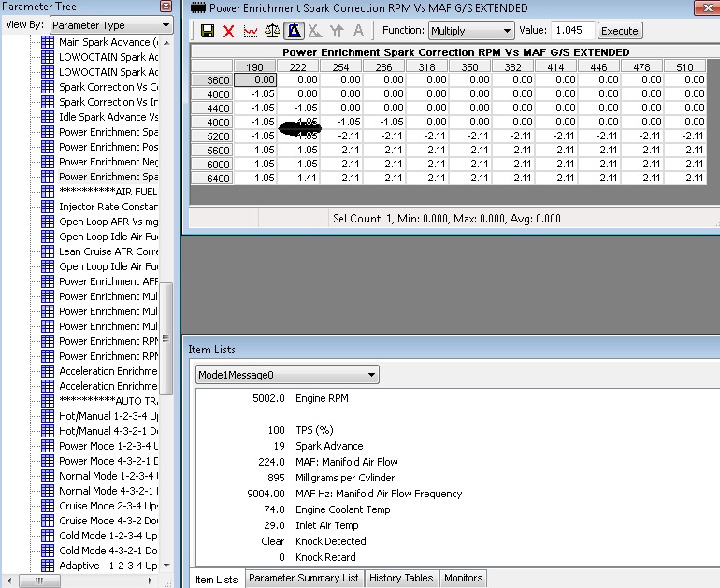Close the Parameter Tree panel

[x=166, y=6]
